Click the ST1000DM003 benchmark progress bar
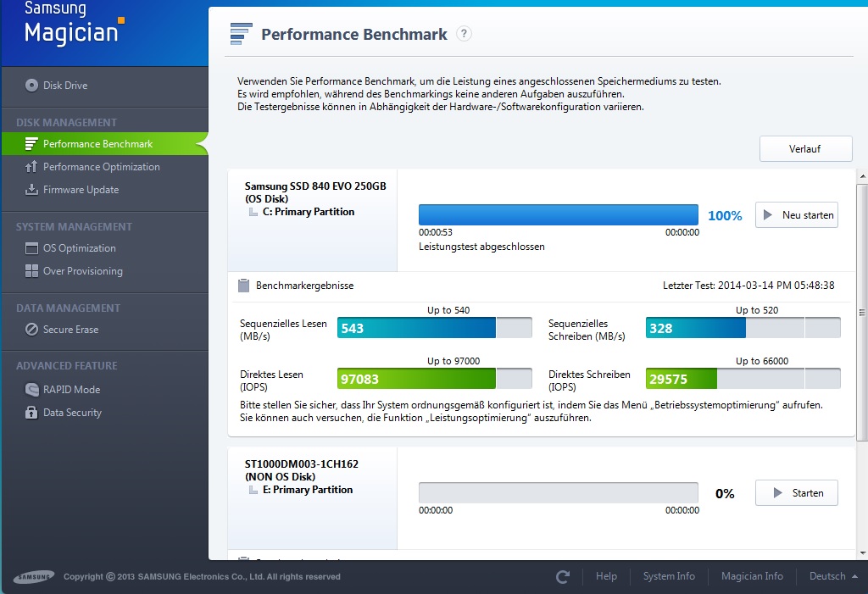The height and width of the screenshot is (594, 868). pyautogui.click(x=559, y=492)
